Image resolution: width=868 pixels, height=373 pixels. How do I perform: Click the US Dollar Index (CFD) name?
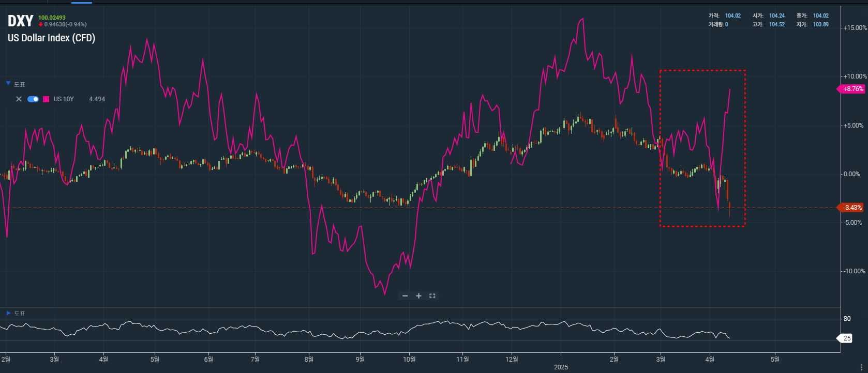[x=51, y=38]
